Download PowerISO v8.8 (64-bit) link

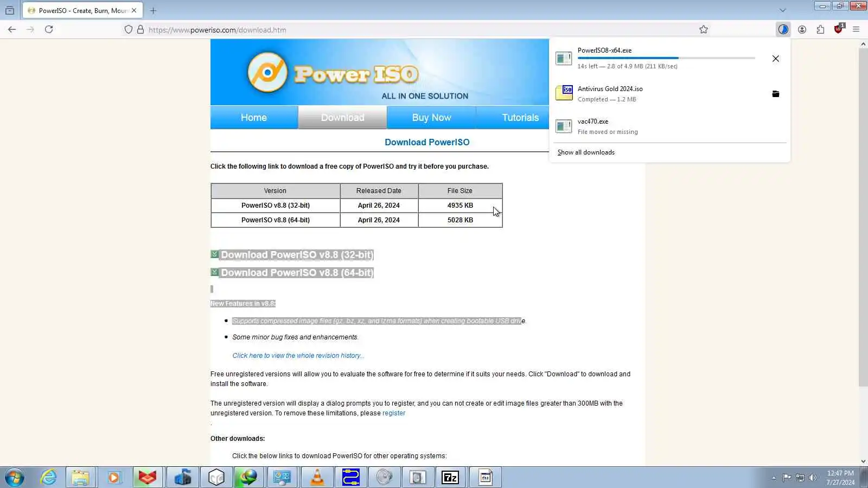pos(297,273)
